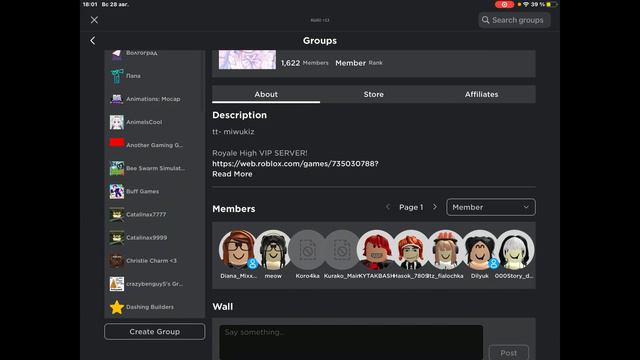Open Another Gaming G... red icon
Screen dimensions: 640x360
click(117, 143)
